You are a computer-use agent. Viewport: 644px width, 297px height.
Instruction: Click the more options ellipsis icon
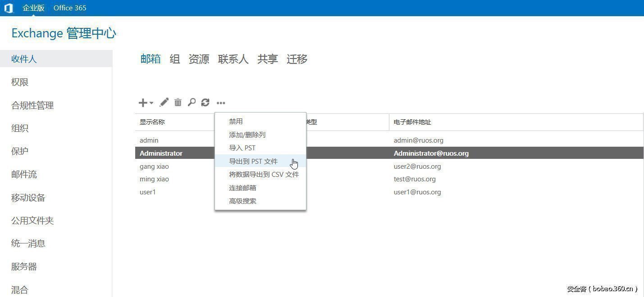tap(221, 103)
